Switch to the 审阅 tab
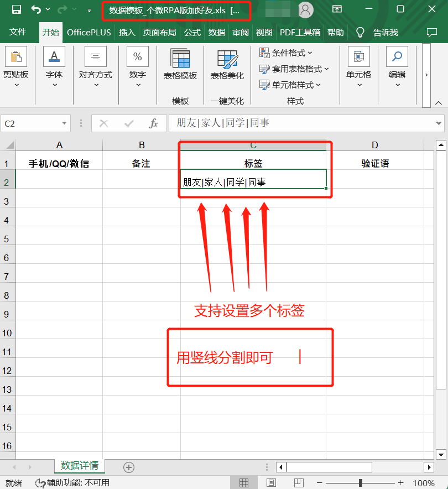The width and height of the screenshot is (448, 489). (x=241, y=33)
